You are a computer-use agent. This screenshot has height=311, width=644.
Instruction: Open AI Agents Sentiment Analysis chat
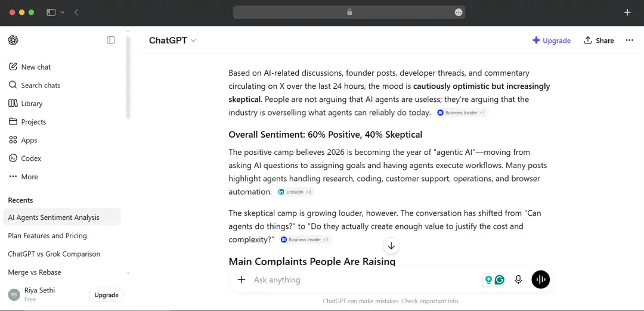coord(61,217)
